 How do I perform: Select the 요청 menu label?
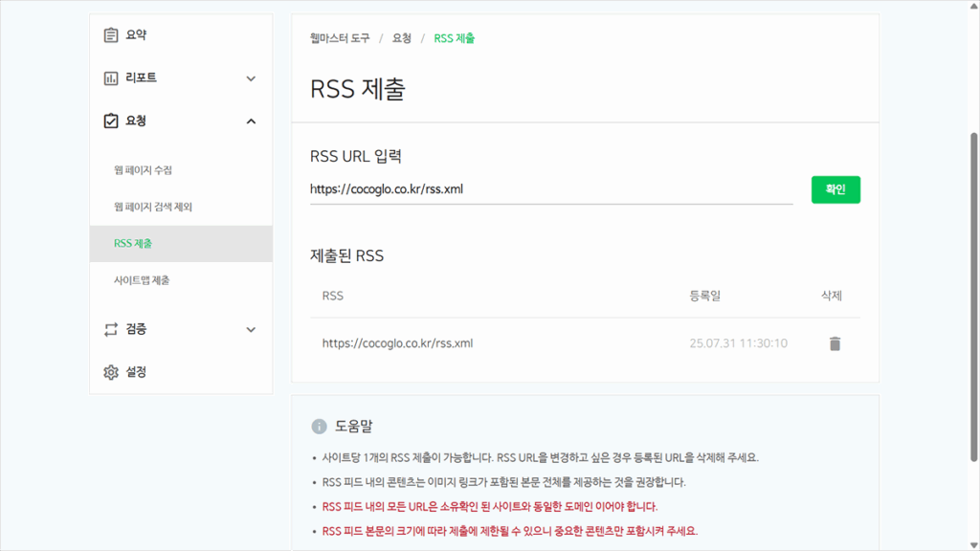136,121
